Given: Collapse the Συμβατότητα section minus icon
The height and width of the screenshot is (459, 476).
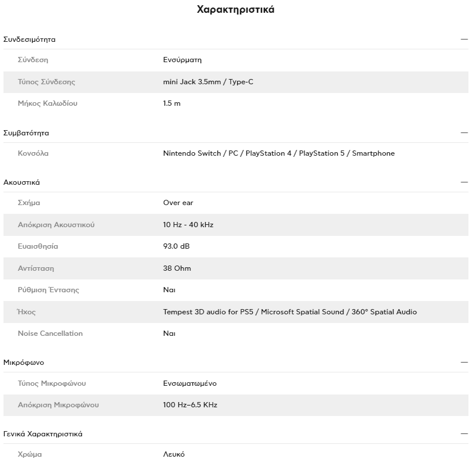Looking at the screenshot, I should [x=464, y=132].
